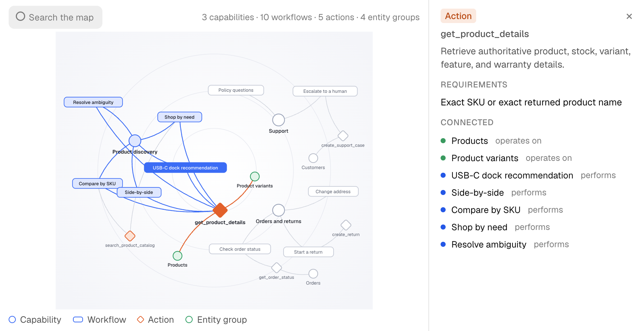Screen dimensions: 644x331
Task: Select the Side-by-side workflow node
Action: pyautogui.click(x=139, y=192)
